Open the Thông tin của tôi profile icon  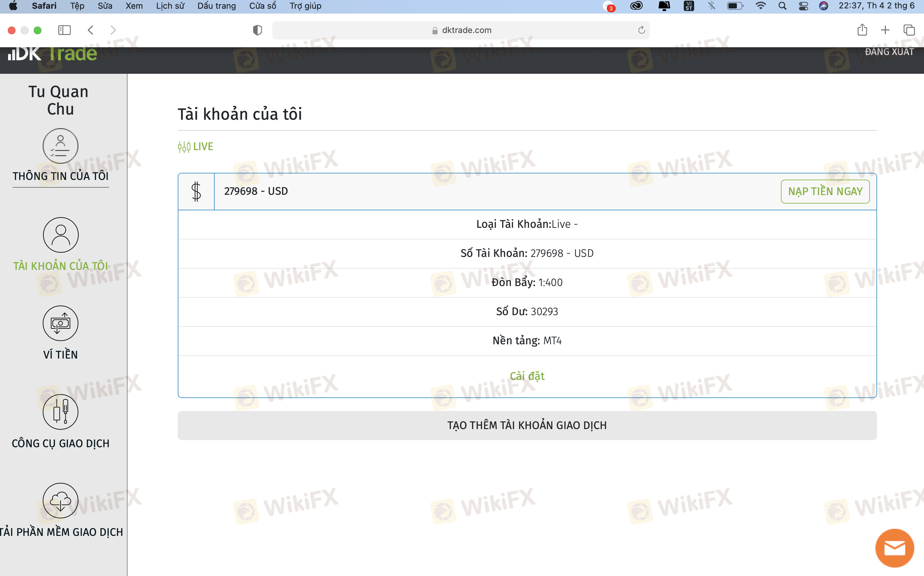(61, 146)
